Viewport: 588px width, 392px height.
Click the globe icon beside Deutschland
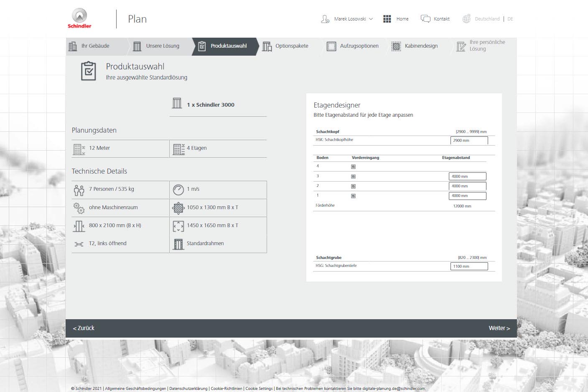pos(466,19)
